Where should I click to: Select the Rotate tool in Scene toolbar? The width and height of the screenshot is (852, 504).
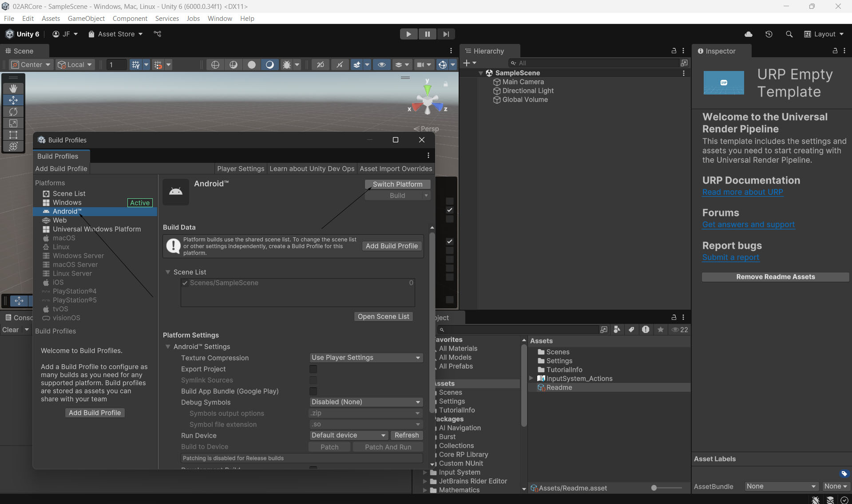pos(13,112)
